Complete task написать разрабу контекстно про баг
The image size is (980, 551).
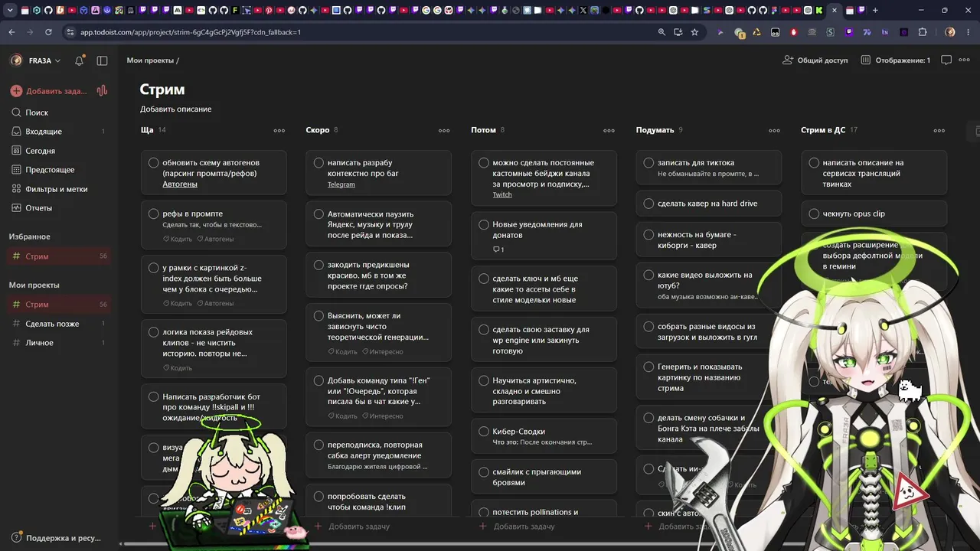tap(319, 163)
